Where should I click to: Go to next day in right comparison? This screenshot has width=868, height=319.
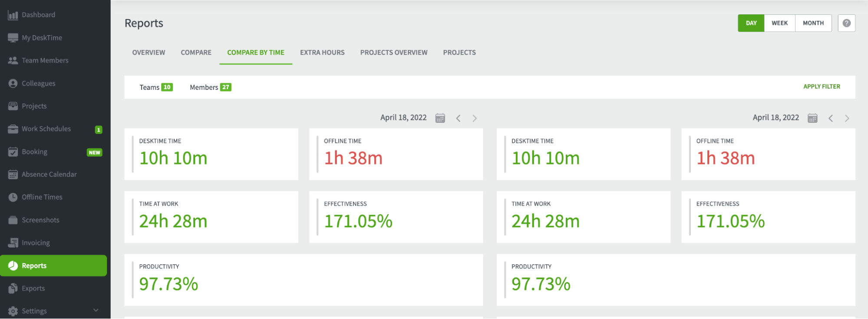pyautogui.click(x=847, y=118)
